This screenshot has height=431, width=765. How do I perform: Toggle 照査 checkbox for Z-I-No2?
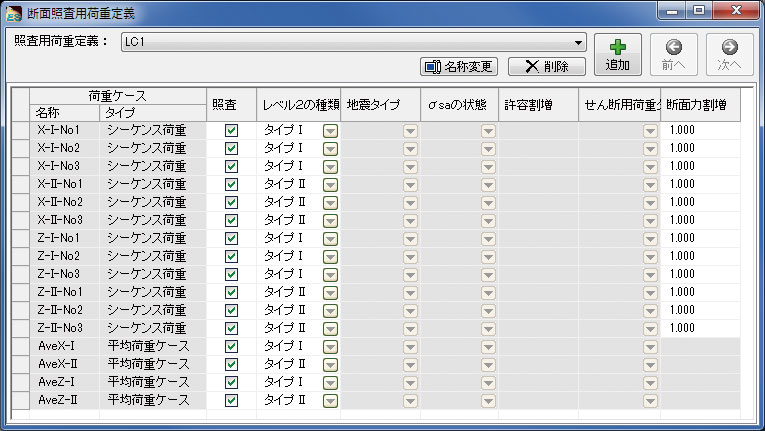231,256
